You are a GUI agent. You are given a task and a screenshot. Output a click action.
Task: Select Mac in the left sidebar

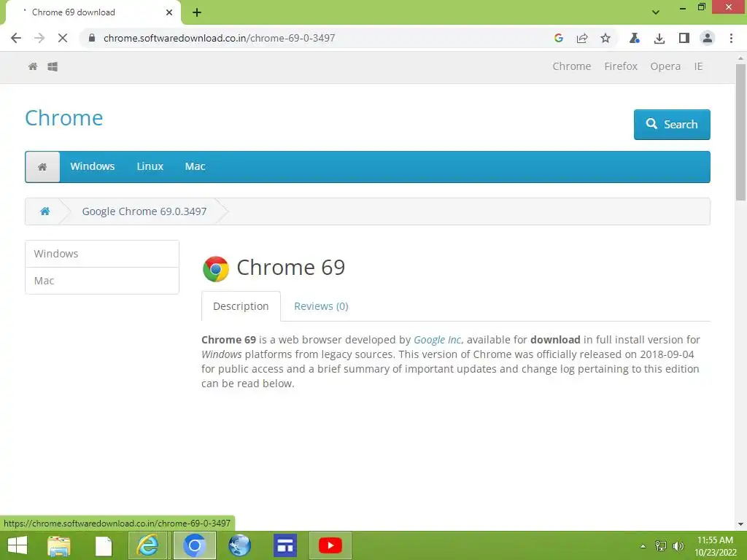click(x=102, y=281)
